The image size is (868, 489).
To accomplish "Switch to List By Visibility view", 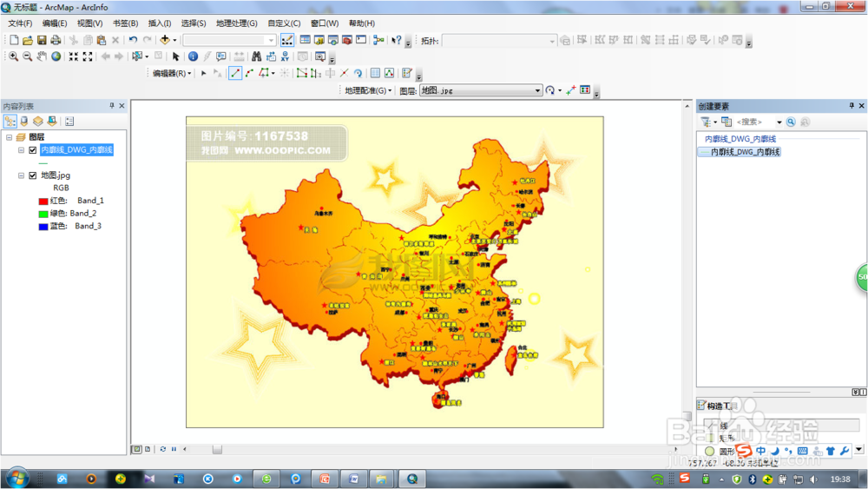I will click(x=37, y=122).
